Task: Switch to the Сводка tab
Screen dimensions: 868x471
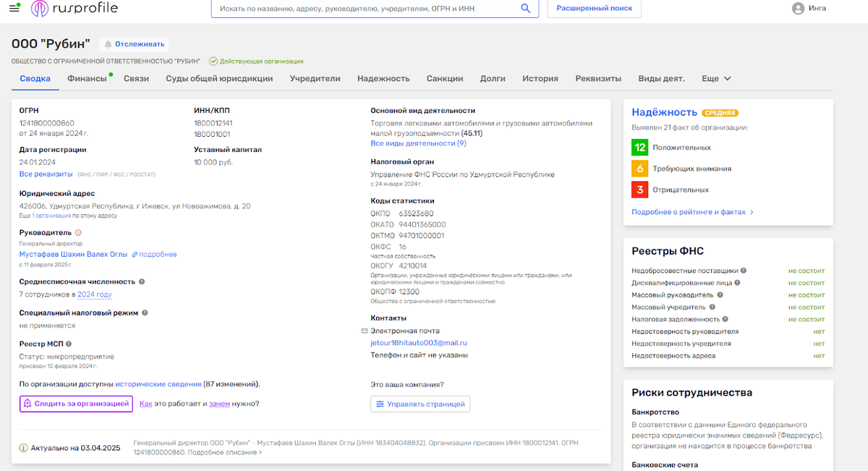Action: point(35,78)
